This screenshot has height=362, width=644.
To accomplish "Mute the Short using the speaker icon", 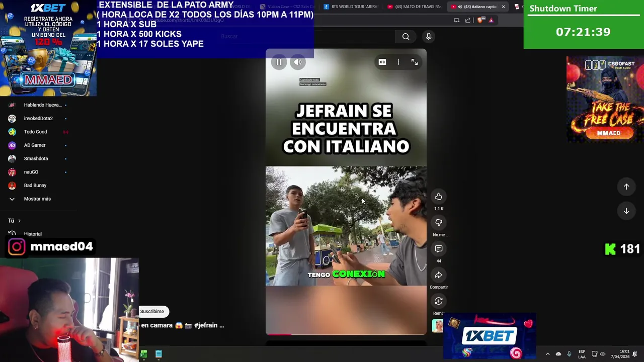I will (x=298, y=62).
